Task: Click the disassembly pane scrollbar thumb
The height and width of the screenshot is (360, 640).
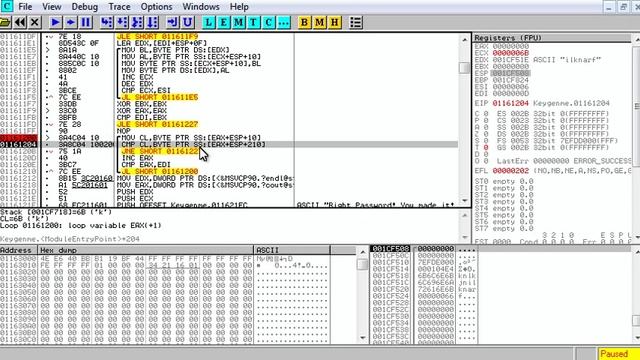Action: (x=464, y=67)
